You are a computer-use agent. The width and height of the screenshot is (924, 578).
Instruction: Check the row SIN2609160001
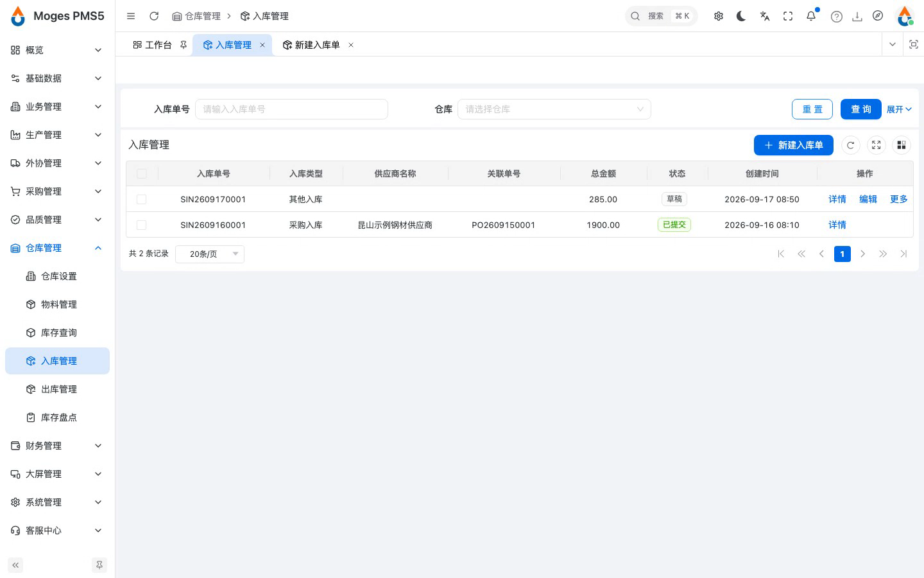(x=142, y=225)
